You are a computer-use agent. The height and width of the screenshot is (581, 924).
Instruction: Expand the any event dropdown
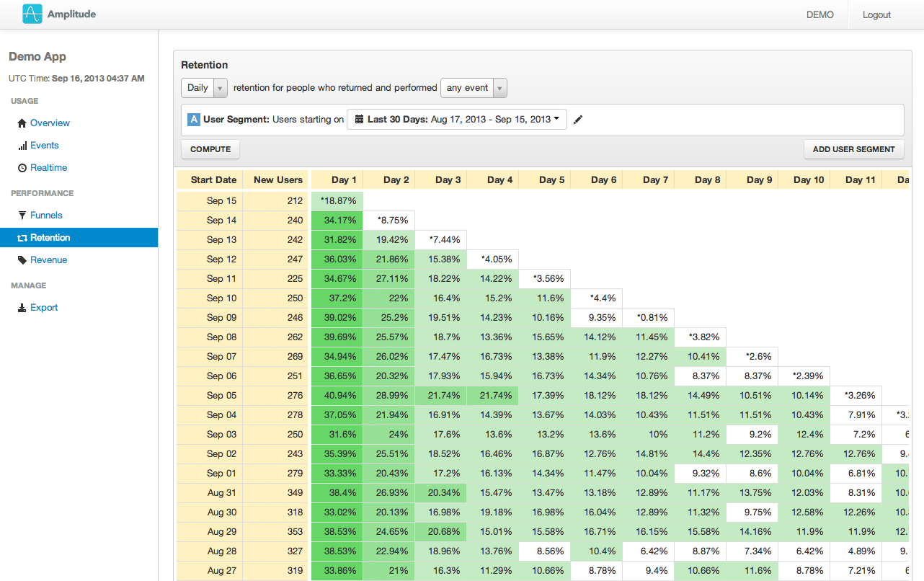pos(474,88)
